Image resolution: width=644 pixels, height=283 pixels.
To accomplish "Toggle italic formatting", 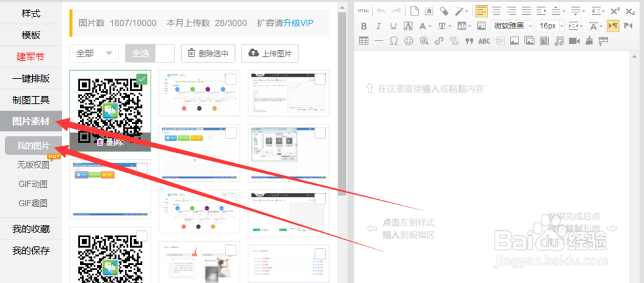I will pos(378,26).
